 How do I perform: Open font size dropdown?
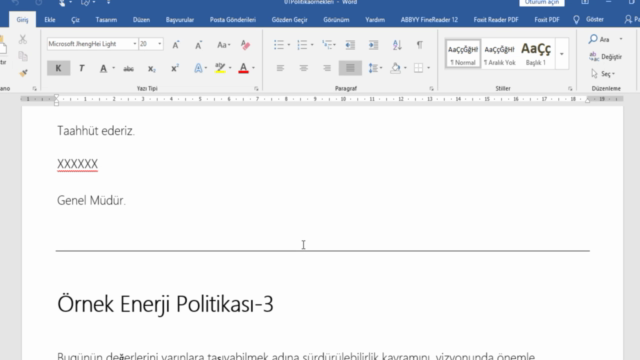point(160,44)
